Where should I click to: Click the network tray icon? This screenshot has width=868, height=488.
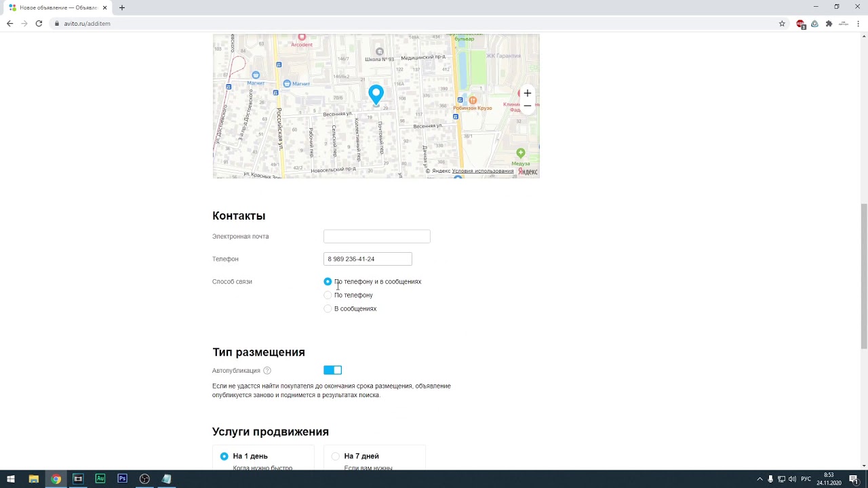[x=781, y=479]
